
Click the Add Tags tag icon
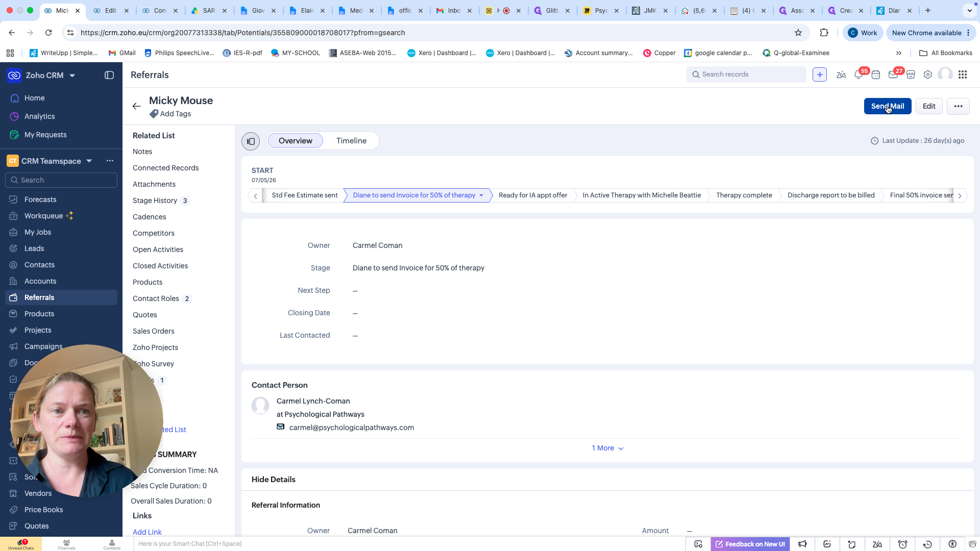pos(154,114)
